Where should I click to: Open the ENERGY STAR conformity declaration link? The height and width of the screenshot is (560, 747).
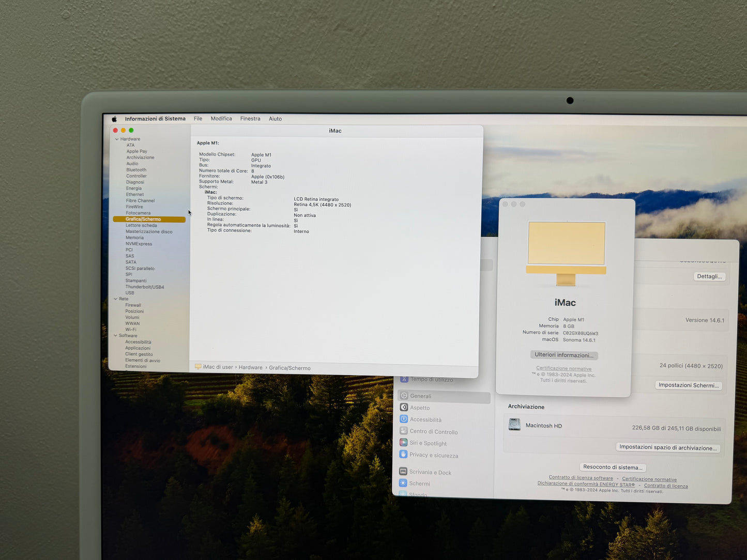point(586,484)
